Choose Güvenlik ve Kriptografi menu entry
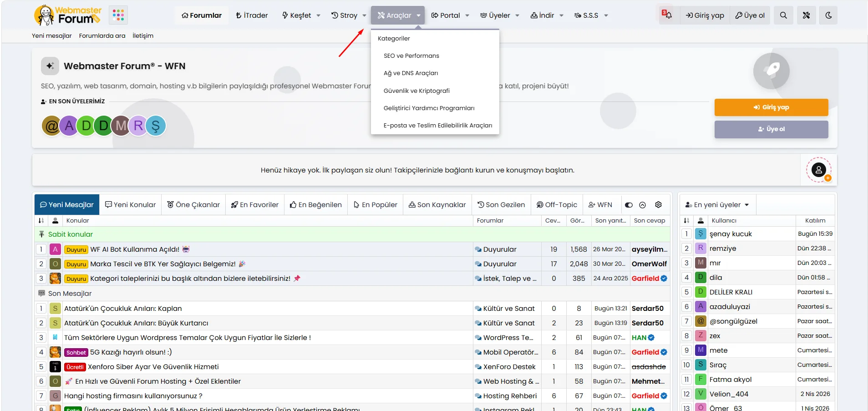This screenshot has width=868, height=411. coord(416,91)
